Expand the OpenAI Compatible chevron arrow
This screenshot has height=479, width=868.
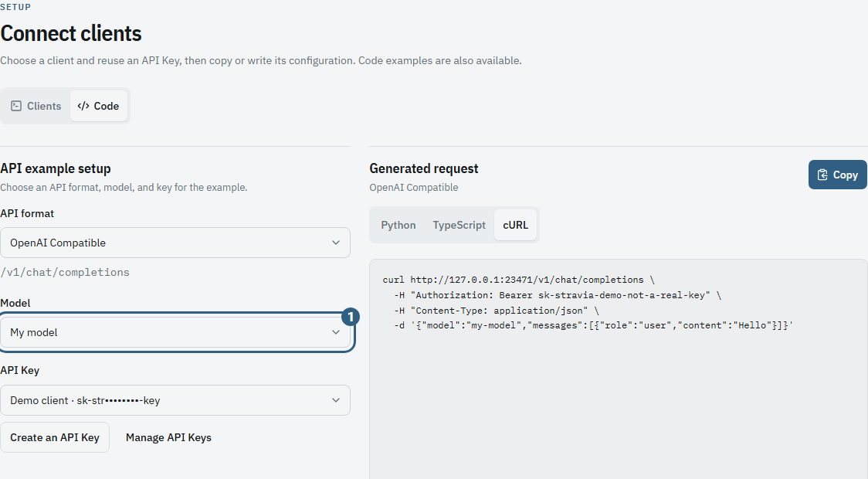pyautogui.click(x=335, y=243)
